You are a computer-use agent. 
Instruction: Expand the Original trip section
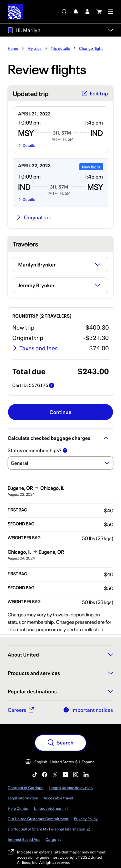tap(34, 218)
